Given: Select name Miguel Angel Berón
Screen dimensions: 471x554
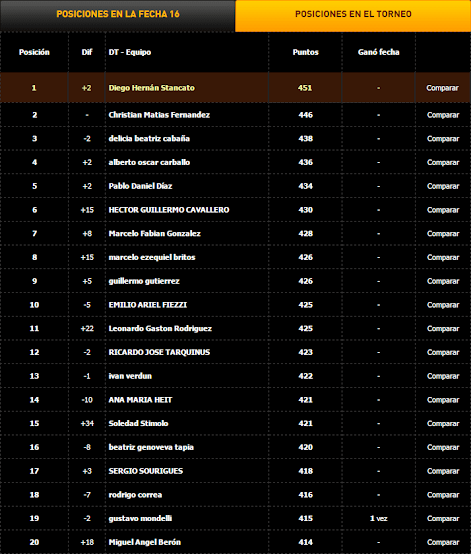Looking at the screenshot, I should pos(145,542).
